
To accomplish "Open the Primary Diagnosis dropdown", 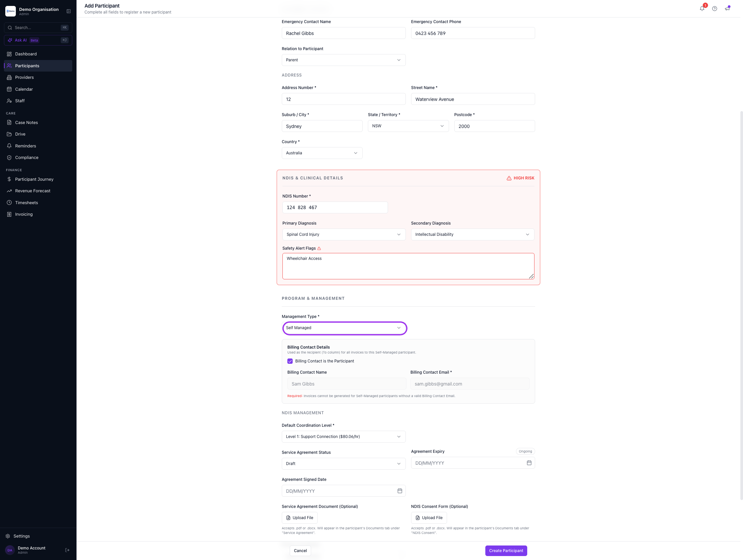I will tap(344, 234).
